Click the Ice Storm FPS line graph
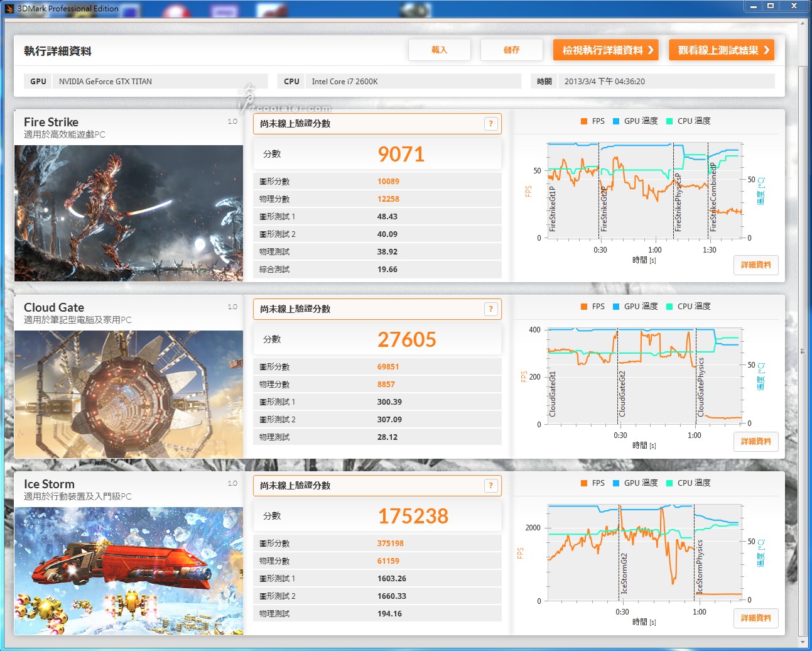 [645, 553]
